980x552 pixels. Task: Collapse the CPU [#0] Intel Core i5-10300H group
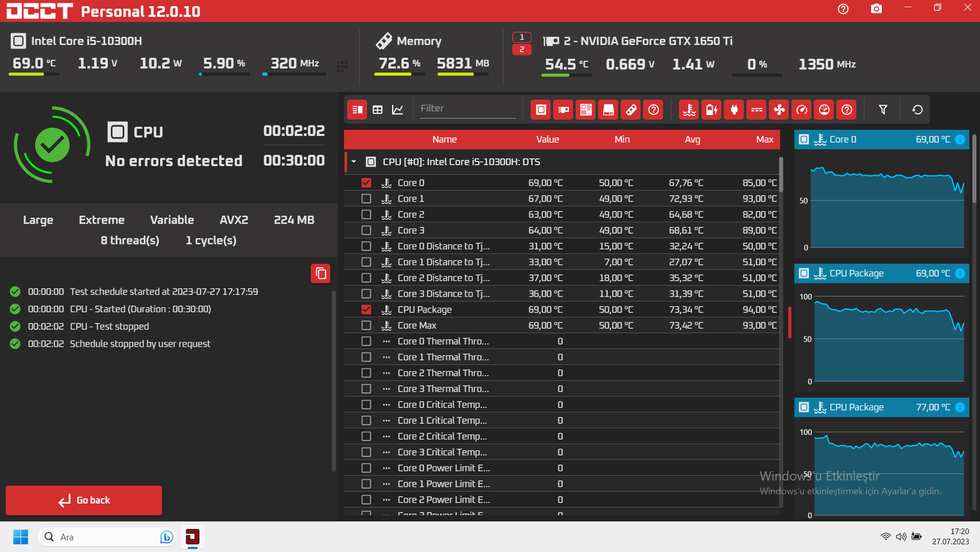(x=354, y=162)
